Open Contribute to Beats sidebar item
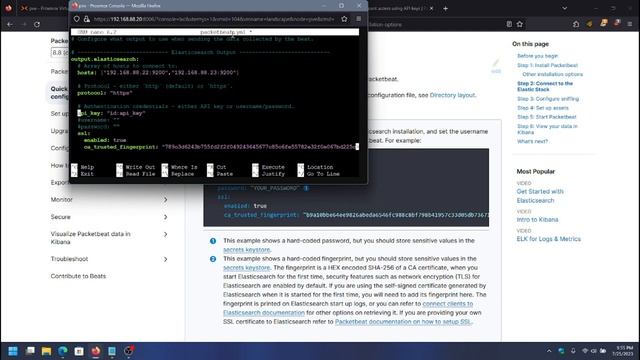 (78, 276)
